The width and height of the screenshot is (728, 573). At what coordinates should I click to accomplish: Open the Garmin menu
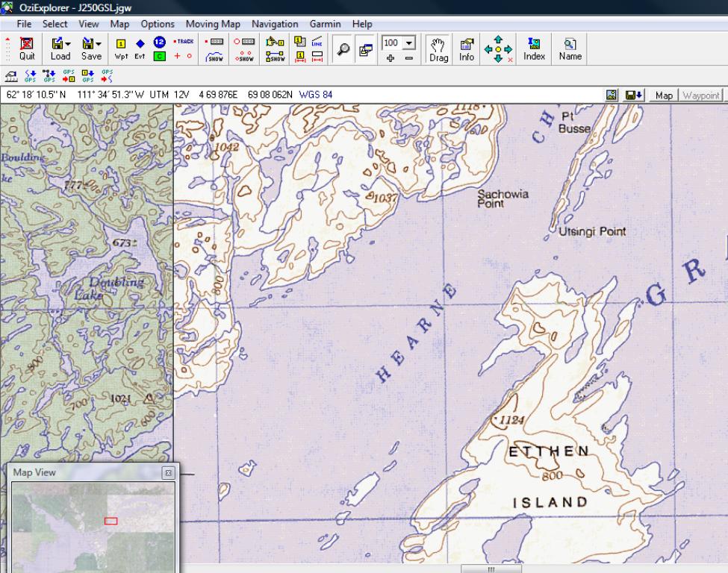326,24
